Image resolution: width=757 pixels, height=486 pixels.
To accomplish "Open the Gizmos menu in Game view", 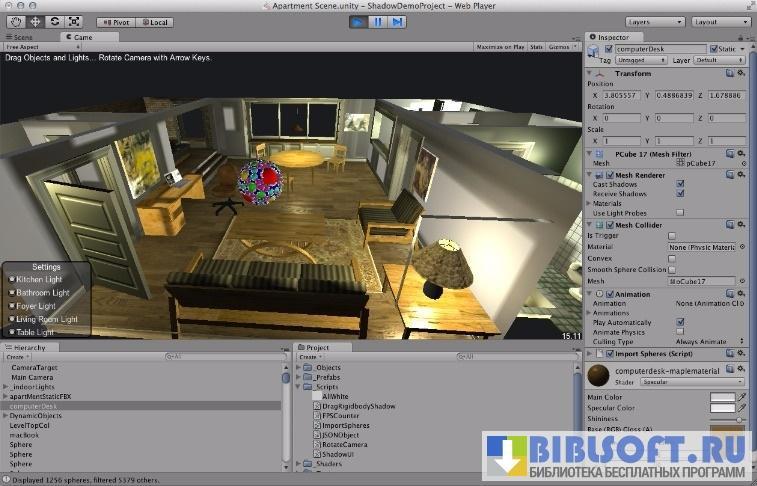I will 562,46.
